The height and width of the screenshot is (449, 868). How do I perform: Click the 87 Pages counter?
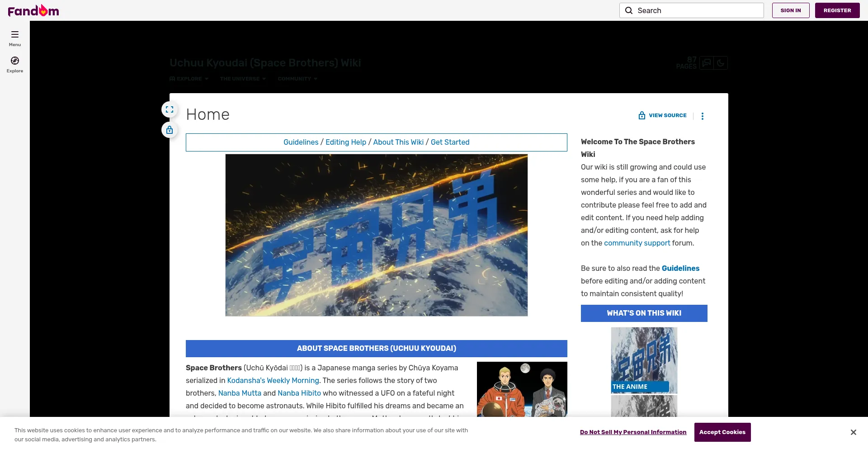pyautogui.click(x=686, y=63)
